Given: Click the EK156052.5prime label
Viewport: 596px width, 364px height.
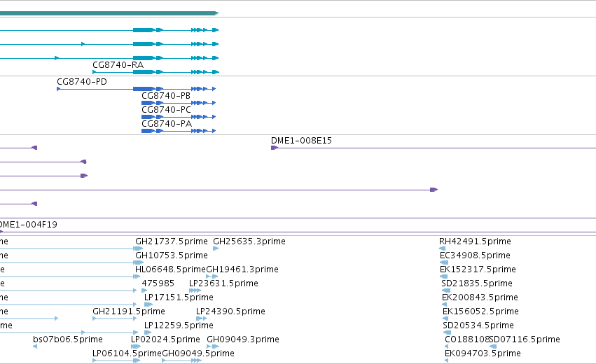Looking at the screenshot, I should coord(480,311).
